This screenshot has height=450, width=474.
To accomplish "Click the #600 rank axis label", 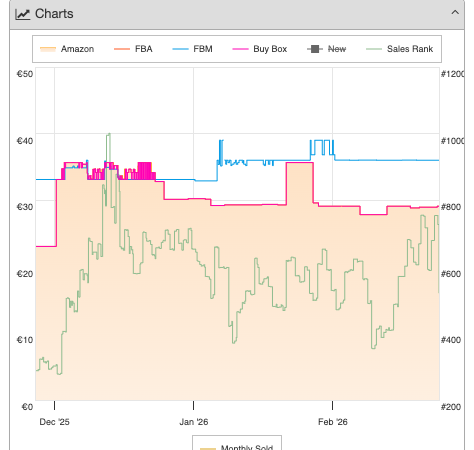I will pyautogui.click(x=451, y=274).
